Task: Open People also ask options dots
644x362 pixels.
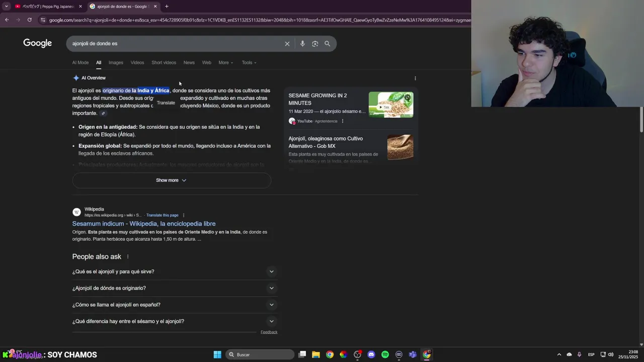Action: coord(128,256)
